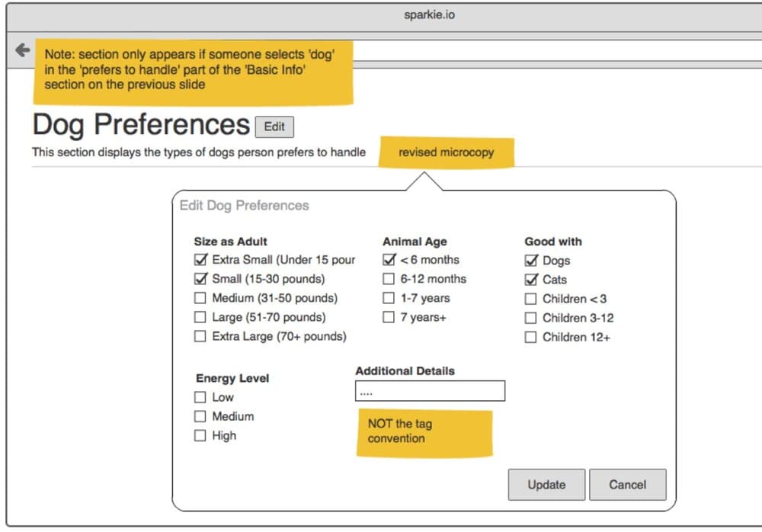762x532 pixels.
Task: Enable Large (51-70 pounds) checkbox
Action: pyautogui.click(x=200, y=317)
